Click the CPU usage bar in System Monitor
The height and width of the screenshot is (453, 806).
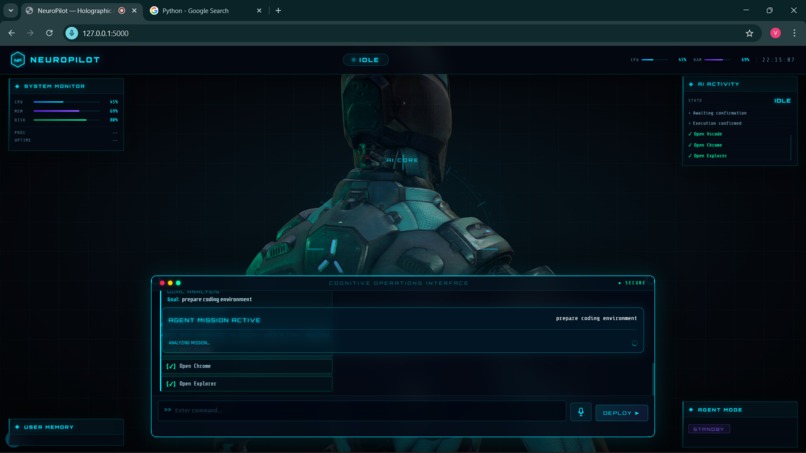[x=67, y=102]
